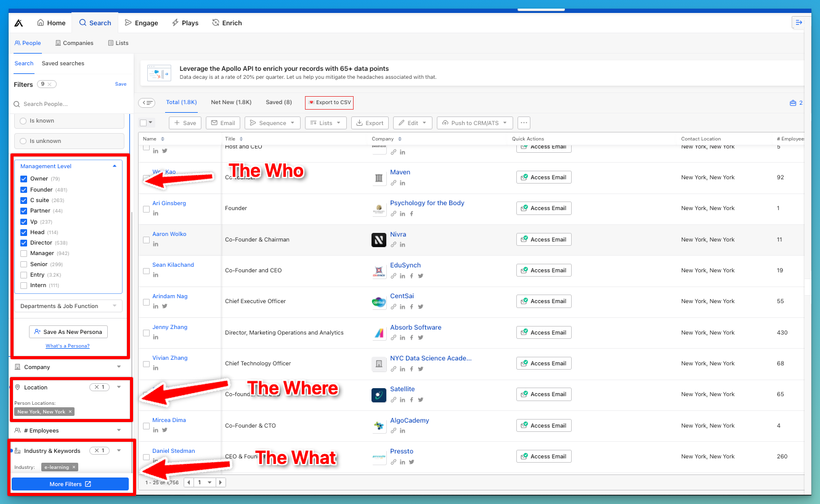Open Sean Kilachand's LinkedIn icon

(x=156, y=275)
